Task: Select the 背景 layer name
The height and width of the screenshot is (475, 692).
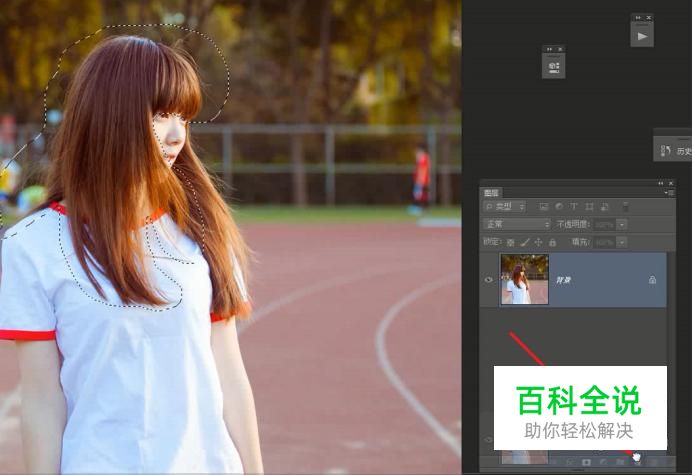Action: (563, 280)
